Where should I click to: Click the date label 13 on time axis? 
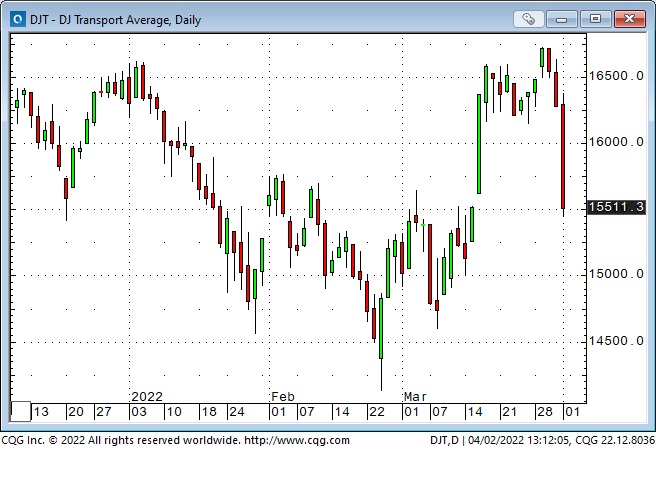[41, 412]
